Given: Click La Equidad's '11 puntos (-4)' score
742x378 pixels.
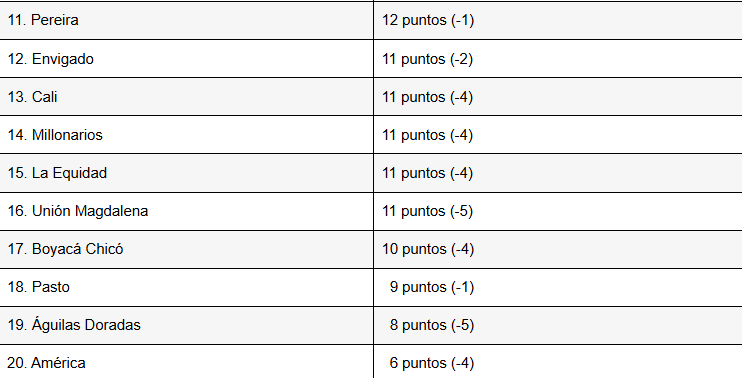Looking at the screenshot, I should click(x=428, y=173).
